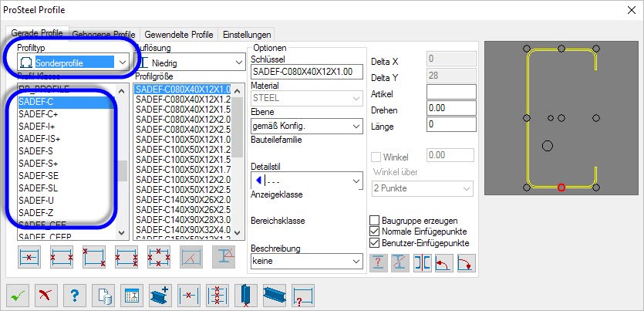644x311 pixels.
Task: Insert profiles with triple X-marks icon
Action: [217, 296]
